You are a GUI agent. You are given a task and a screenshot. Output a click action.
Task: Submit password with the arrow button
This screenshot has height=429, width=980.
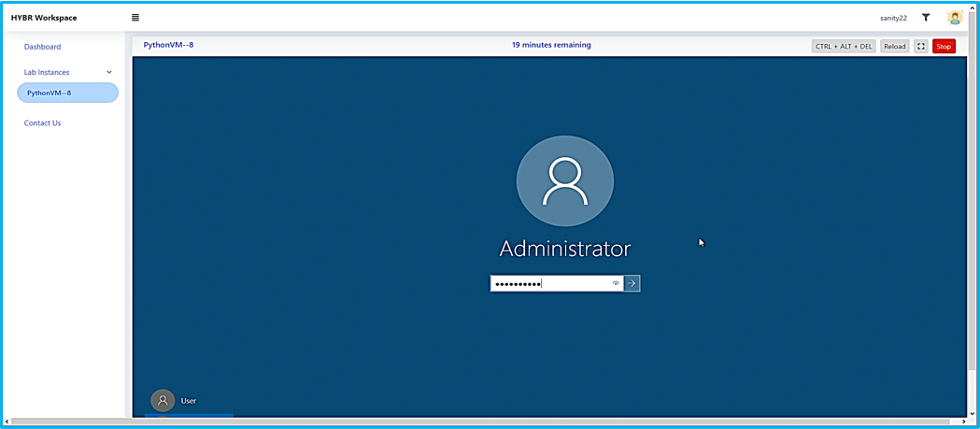click(632, 283)
